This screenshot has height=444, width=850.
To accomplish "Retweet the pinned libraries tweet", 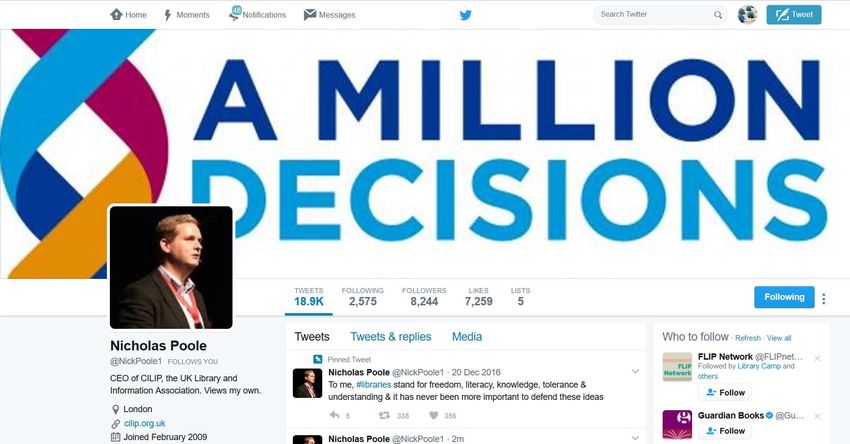I will coord(384,415).
